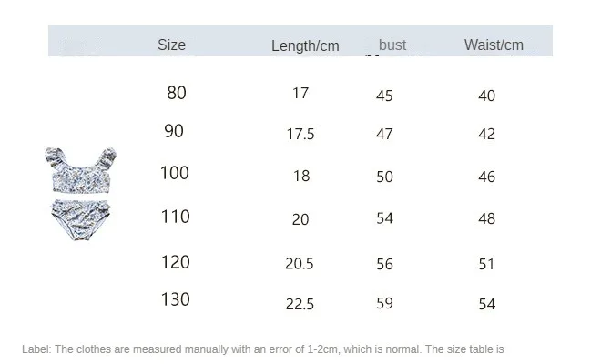Select size 120 row label
Screen dimensions: 601x364
tap(175, 262)
